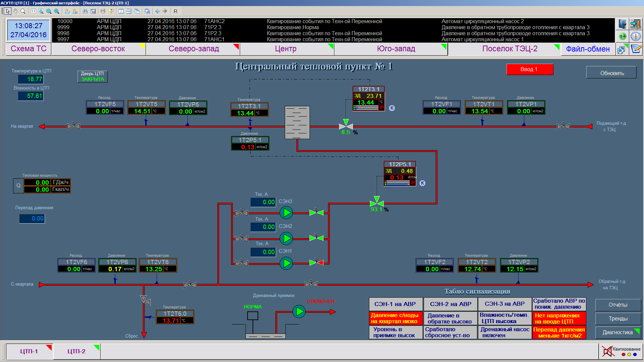
Task: Click the red Ввод 1 button
Action: click(x=530, y=69)
